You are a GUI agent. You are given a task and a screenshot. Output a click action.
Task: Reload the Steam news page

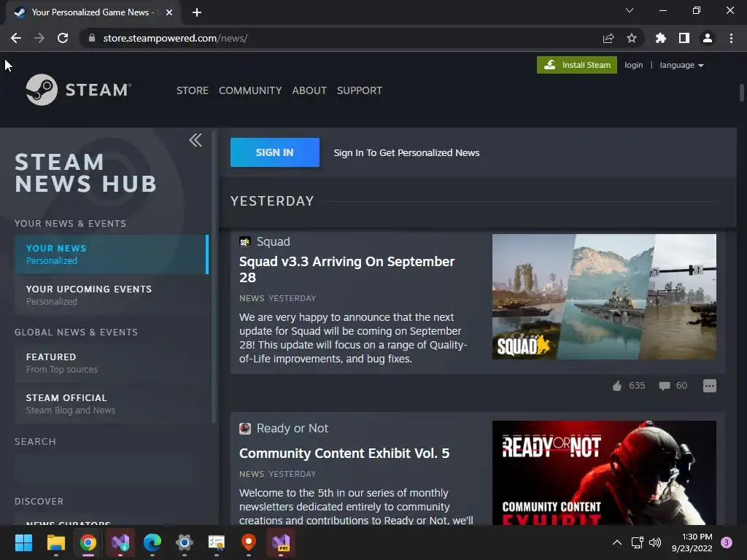pos(63,38)
